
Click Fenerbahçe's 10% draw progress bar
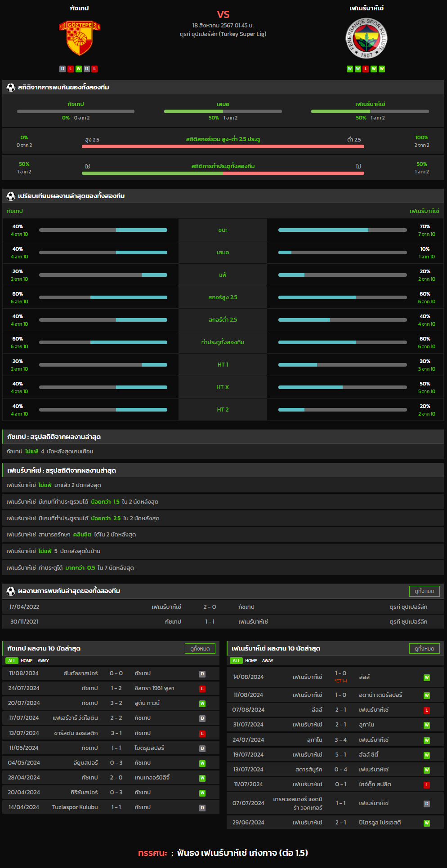click(343, 252)
